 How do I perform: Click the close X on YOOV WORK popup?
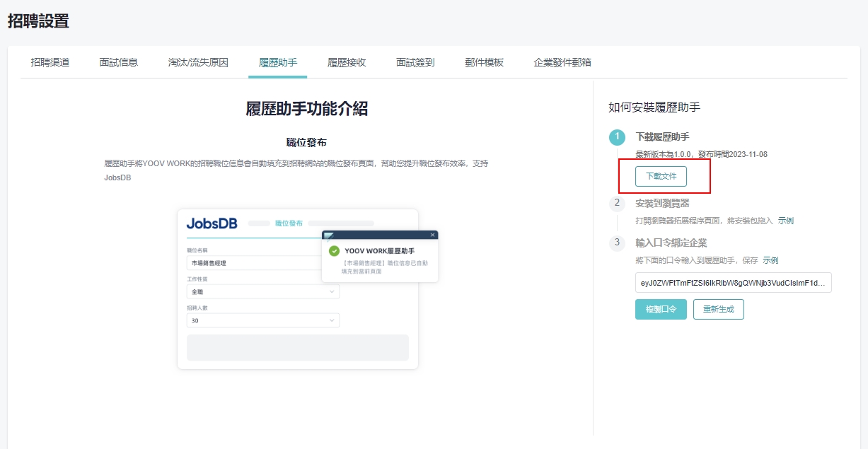tap(432, 235)
